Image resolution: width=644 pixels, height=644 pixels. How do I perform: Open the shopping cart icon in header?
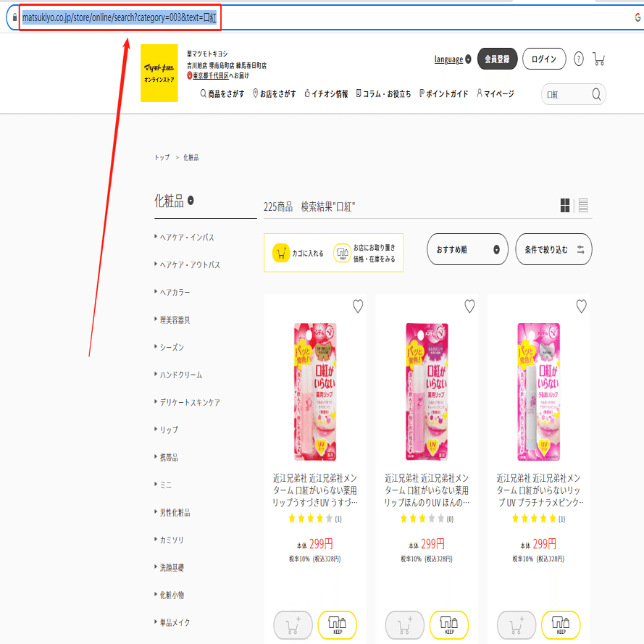(x=598, y=59)
